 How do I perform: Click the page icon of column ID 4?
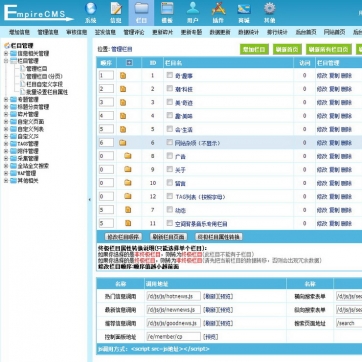(x=123, y=116)
